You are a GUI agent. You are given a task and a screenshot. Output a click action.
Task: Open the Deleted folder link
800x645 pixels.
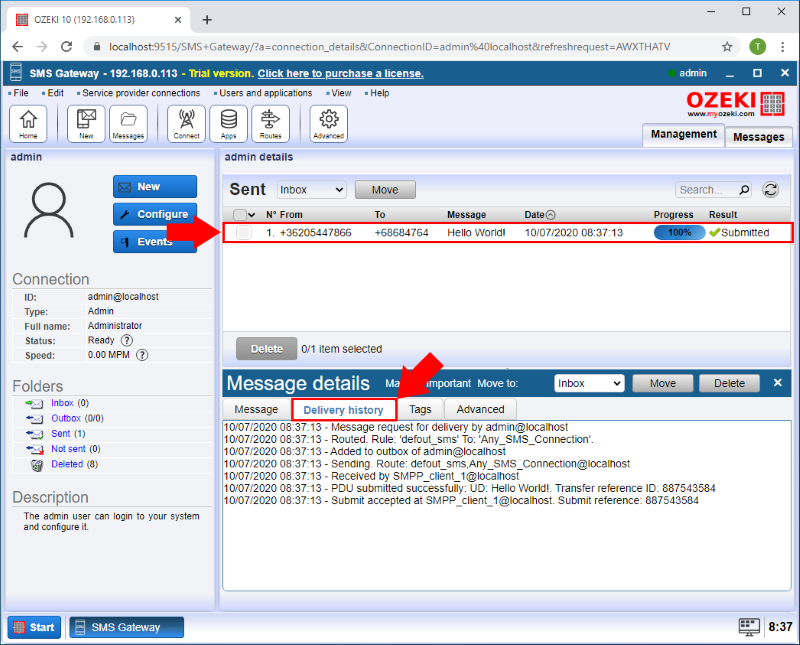(67, 464)
